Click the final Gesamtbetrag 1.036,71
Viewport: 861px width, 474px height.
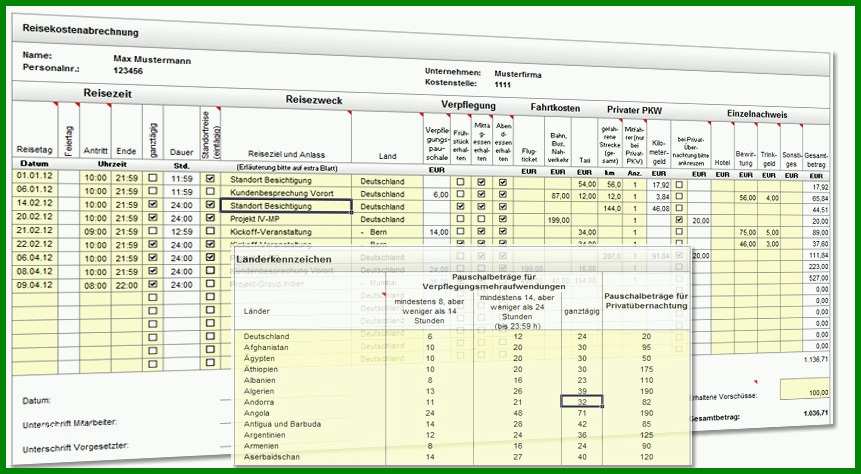(x=815, y=412)
